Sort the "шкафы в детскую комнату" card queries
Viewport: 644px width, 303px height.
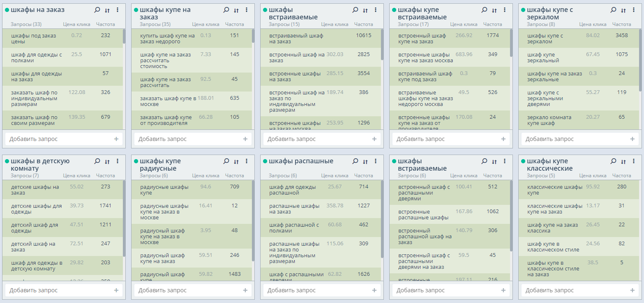click(x=107, y=162)
